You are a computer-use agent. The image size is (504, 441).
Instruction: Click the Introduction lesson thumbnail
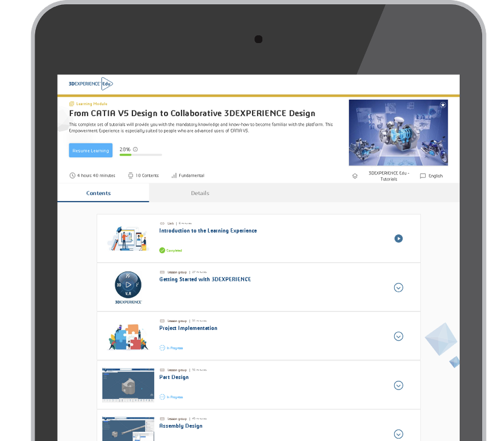pos(128,239)
